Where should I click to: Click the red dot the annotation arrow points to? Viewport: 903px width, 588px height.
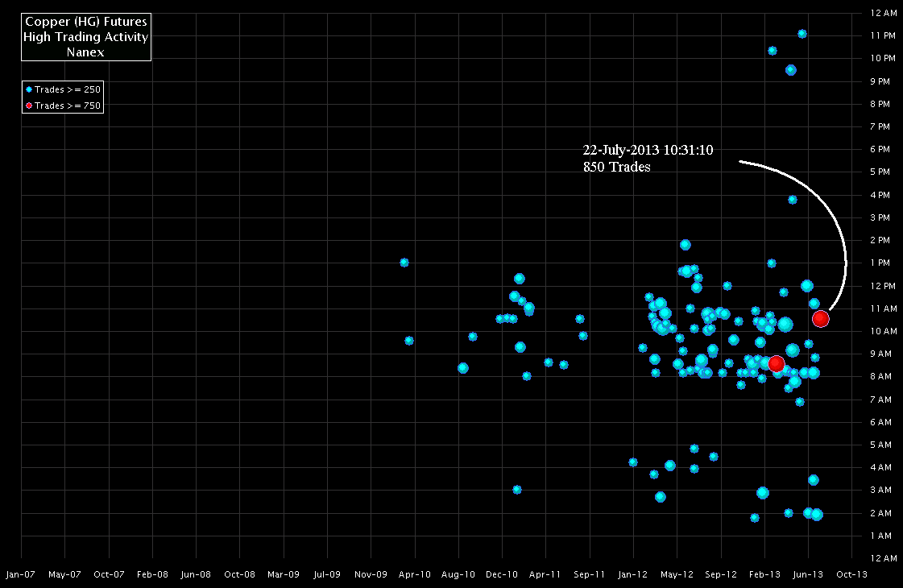click(820, 319)
